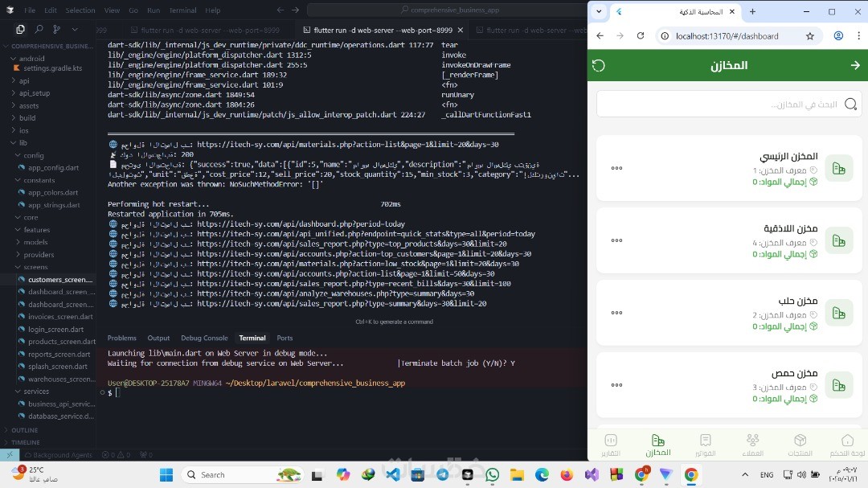The width and height of the screenshot is (868, 488).
Task: Click the refresh icon in green app header
Action: coord(599,65)
